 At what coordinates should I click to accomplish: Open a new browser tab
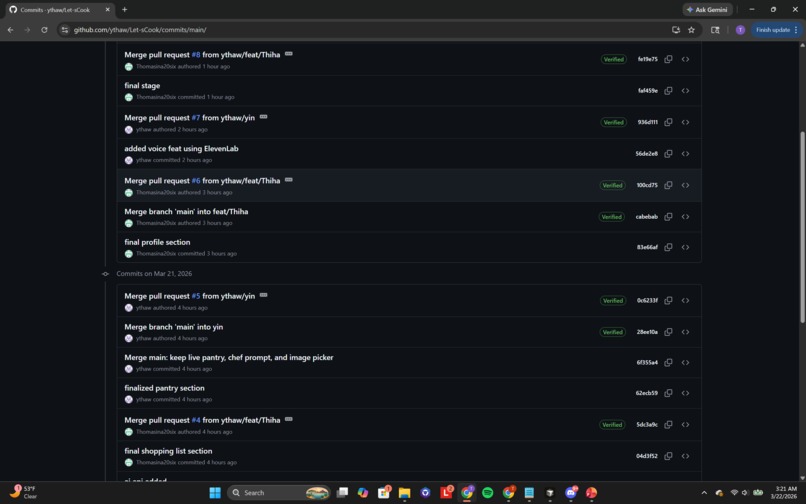(x=124, y=9)
